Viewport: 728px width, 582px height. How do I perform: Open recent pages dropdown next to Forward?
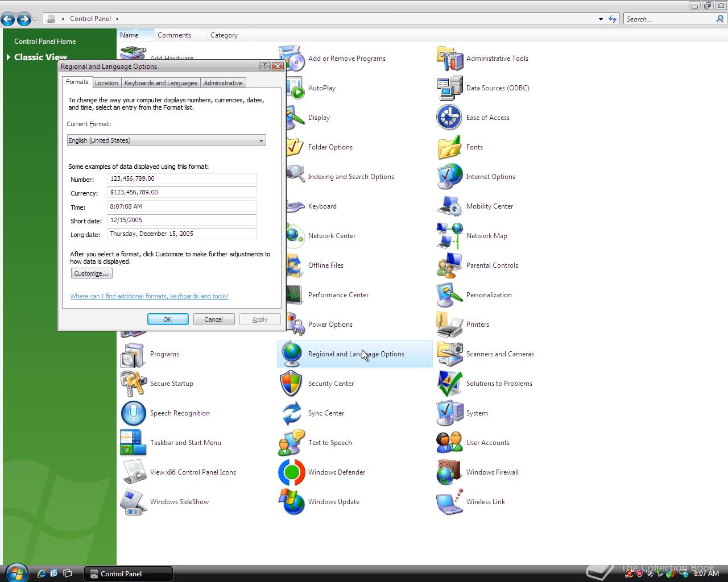coord(35,19)
